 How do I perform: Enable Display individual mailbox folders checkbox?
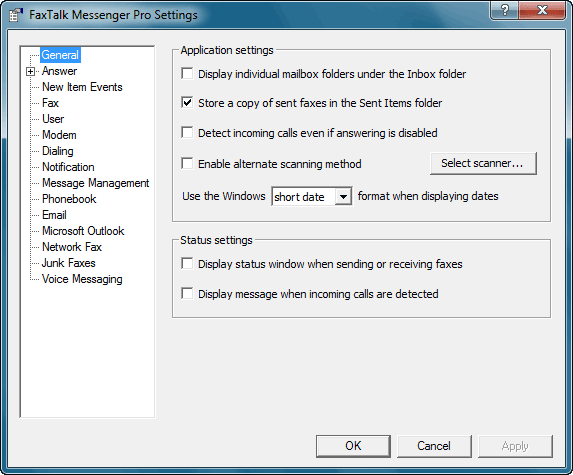point(187,73)
